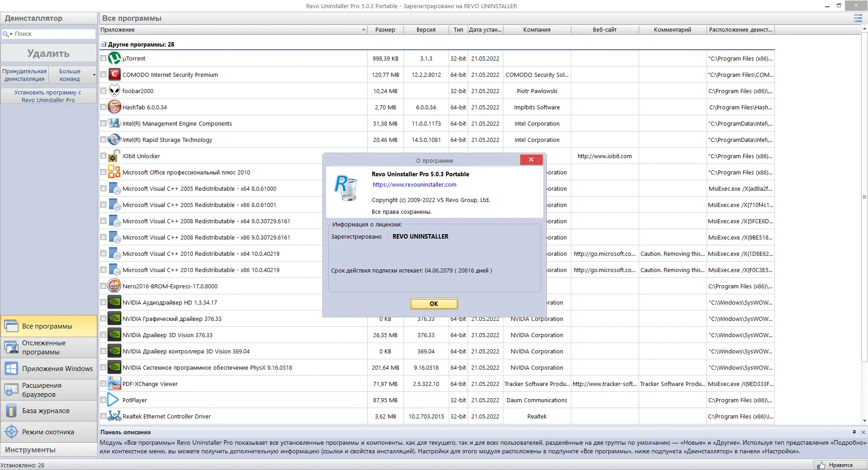The width and height of the screenshot is (868, 470).
Task: Click the Отслеженные программы icon
Action: (11, 348)
